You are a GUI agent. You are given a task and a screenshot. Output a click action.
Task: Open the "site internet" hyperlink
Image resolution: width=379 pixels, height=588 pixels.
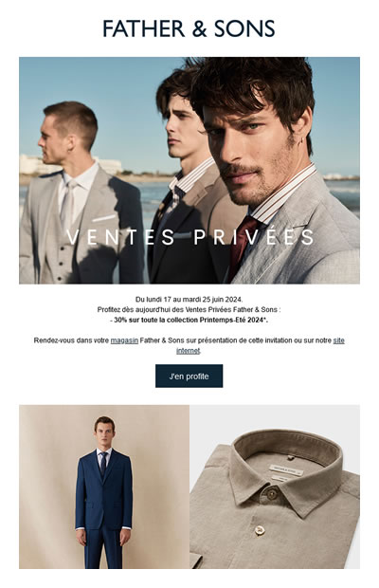pos(261,346)
